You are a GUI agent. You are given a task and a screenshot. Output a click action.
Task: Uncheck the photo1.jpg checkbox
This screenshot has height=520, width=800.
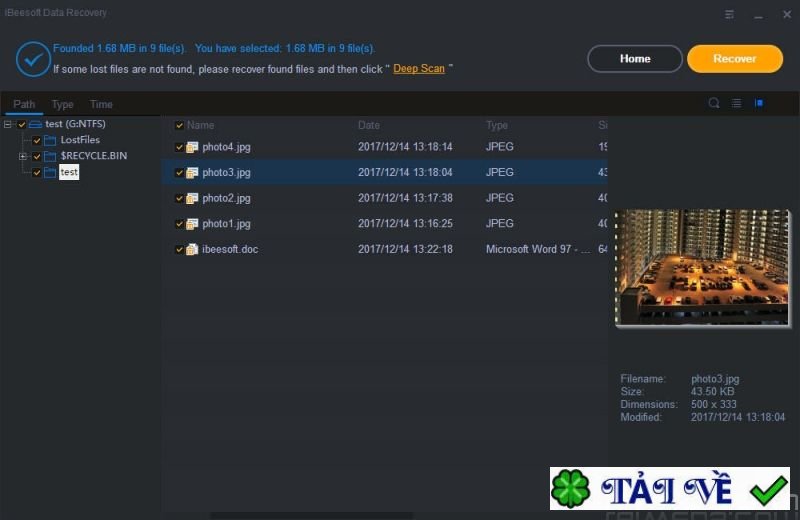179,224
